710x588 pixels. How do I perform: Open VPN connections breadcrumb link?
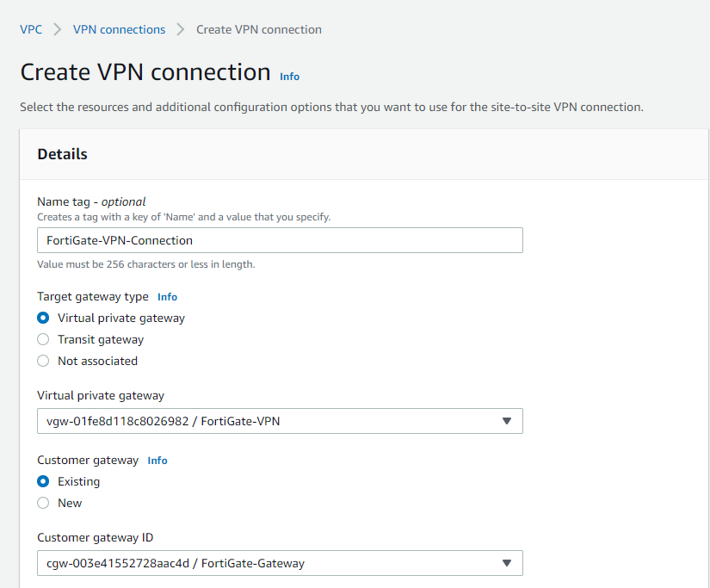click(x=119, y=29)
